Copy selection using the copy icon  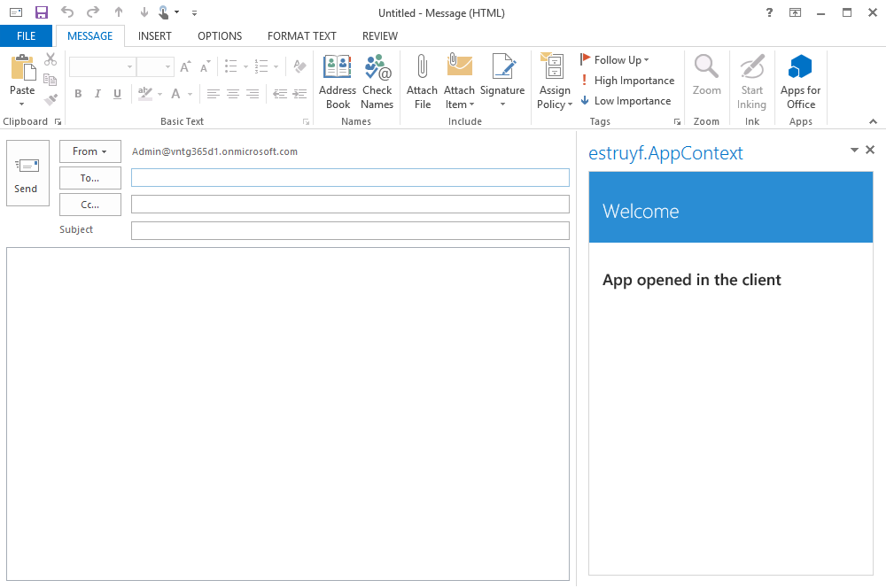pos(51,80)
